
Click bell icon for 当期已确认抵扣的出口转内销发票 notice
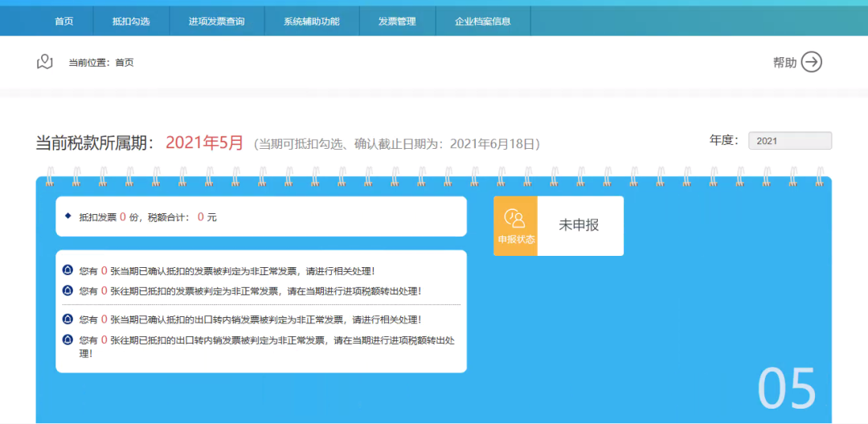click(x=68, y=319)
